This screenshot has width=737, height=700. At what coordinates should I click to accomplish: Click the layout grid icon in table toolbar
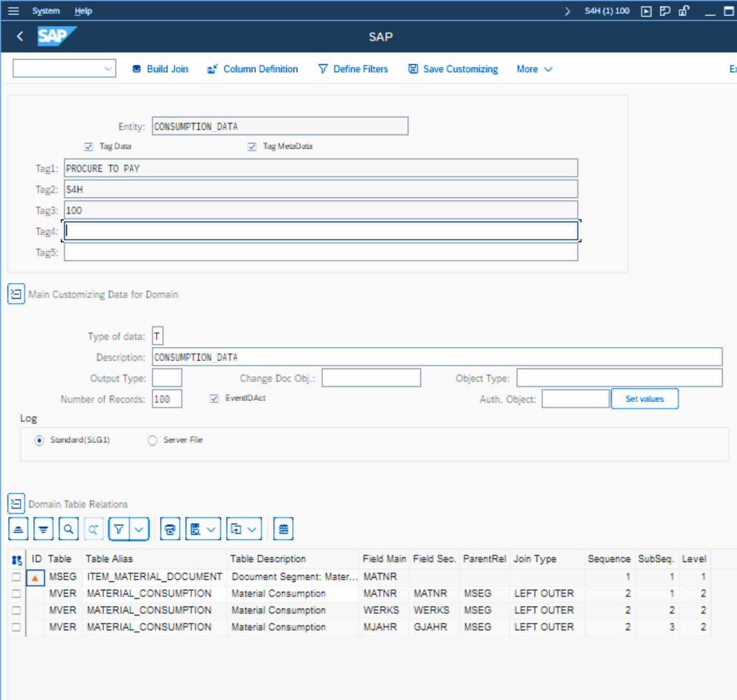pyautogui.click(x=283, y=529)
